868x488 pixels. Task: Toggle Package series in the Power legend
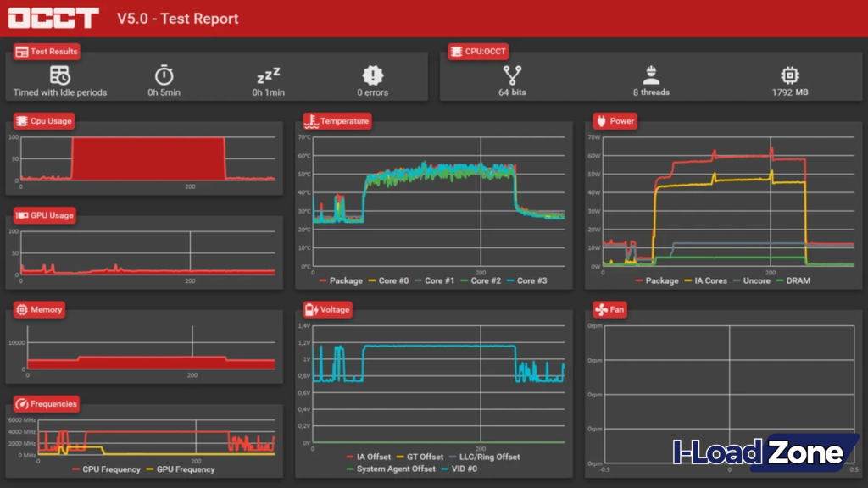657,281
